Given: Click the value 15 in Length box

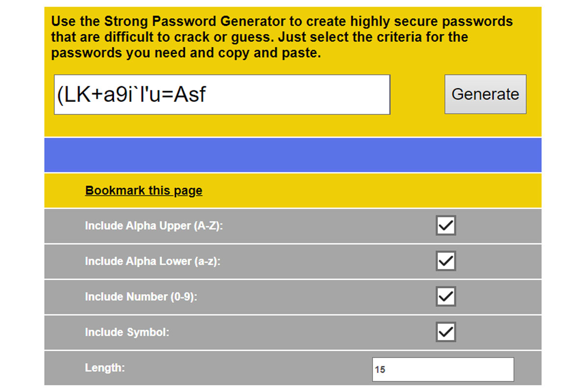Looking at the screenshot, I should tap(380, 370).
